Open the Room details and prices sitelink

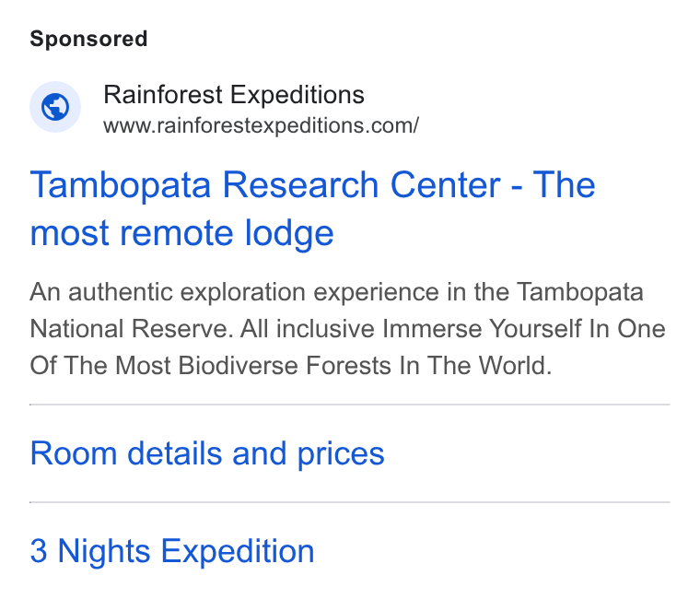pos(207,453)
